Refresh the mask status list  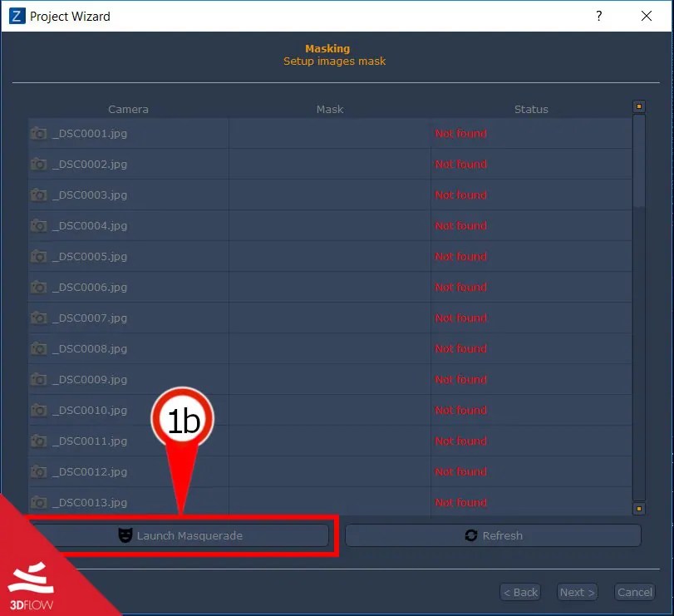click(x=493, y=535)
